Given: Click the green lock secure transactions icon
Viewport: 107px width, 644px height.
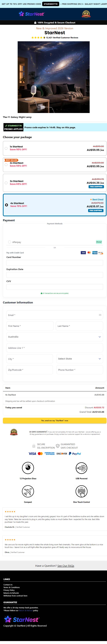Looking at the screenshot, I should (x=41, y=293).
